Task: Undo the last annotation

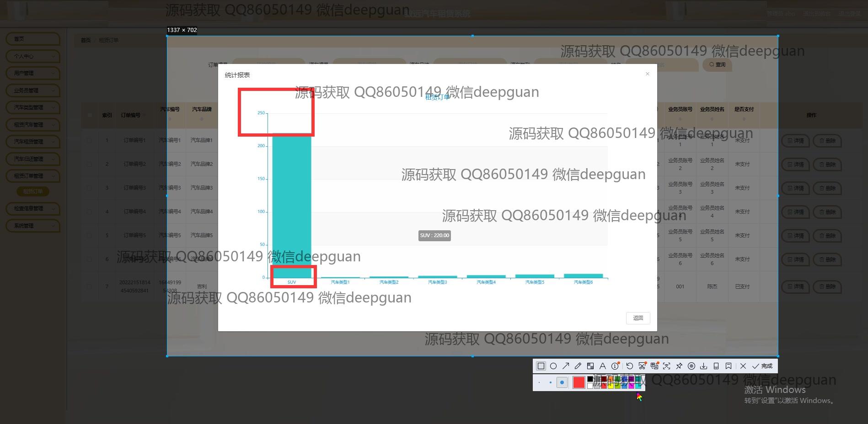Action: (630, 366)
